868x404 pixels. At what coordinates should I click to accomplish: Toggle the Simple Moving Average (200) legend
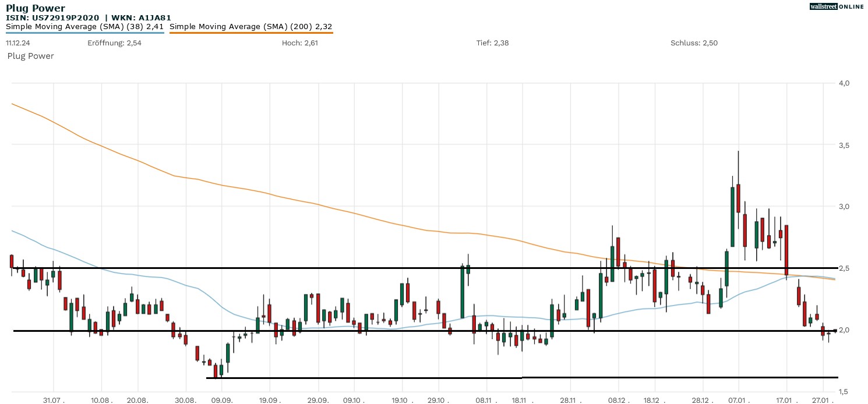pyautogui.click(x=250, y=26)
